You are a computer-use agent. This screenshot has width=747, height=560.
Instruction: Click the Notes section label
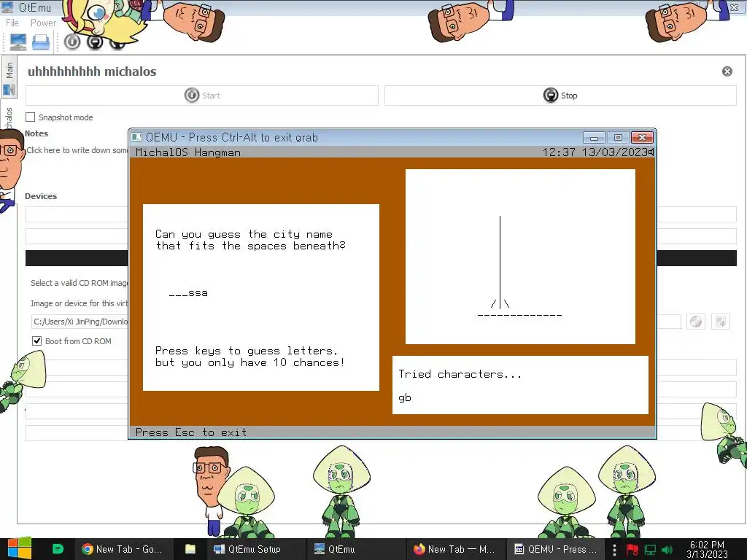36,133
